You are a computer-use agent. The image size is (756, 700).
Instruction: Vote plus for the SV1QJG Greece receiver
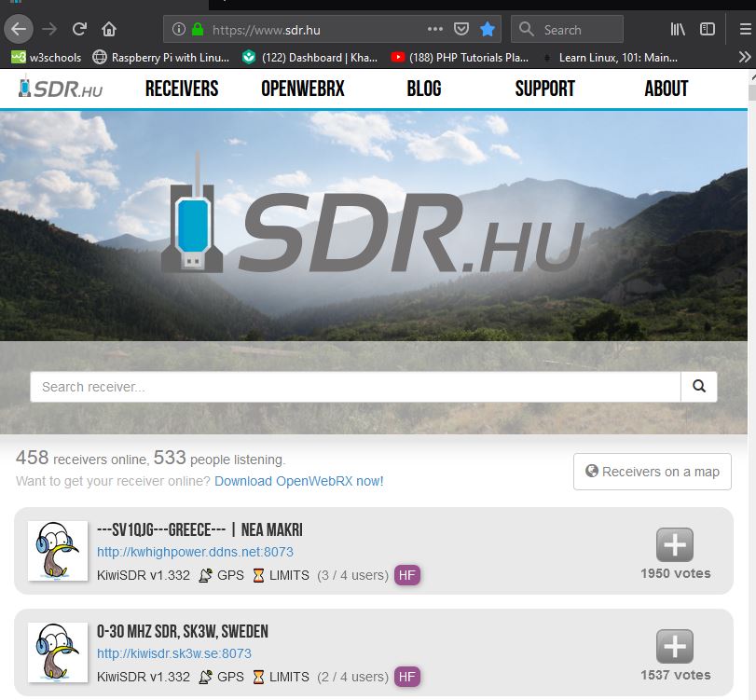[675, 545]
